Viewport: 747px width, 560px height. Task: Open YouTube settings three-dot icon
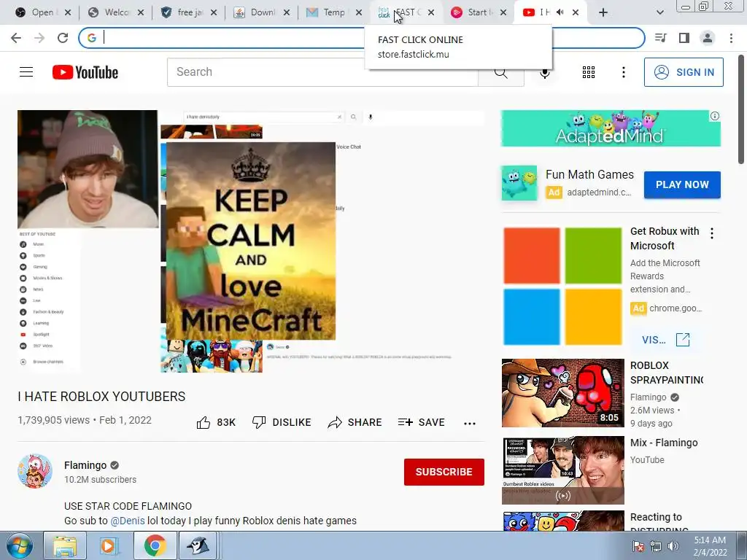[x=623, y=72]
